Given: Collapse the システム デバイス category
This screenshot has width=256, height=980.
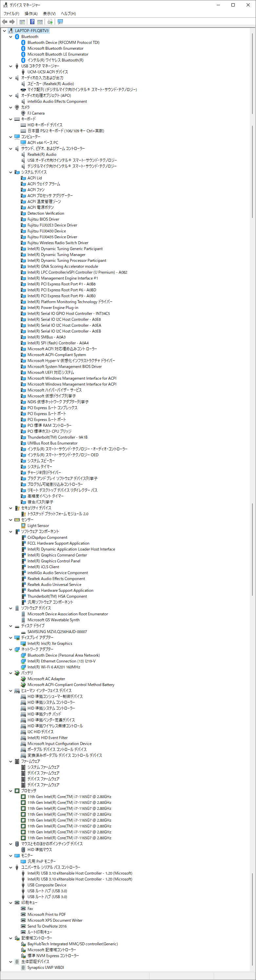Looking at the screenshot, I should click(11, 172).
